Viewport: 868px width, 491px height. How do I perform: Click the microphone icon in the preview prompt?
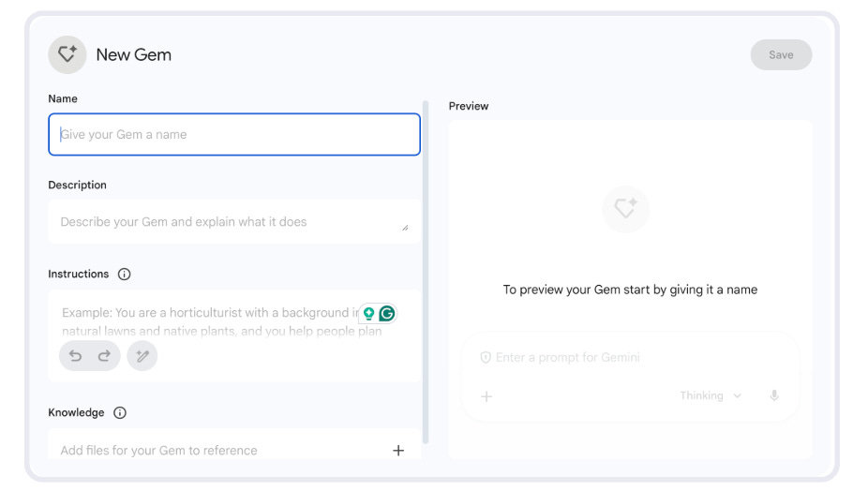[x=774, y=396]
